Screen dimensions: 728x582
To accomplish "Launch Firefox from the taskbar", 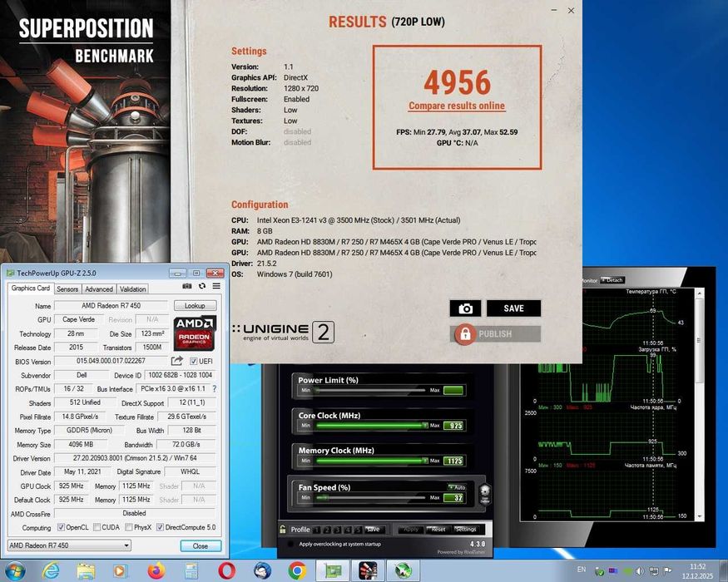I will [156, 571].
